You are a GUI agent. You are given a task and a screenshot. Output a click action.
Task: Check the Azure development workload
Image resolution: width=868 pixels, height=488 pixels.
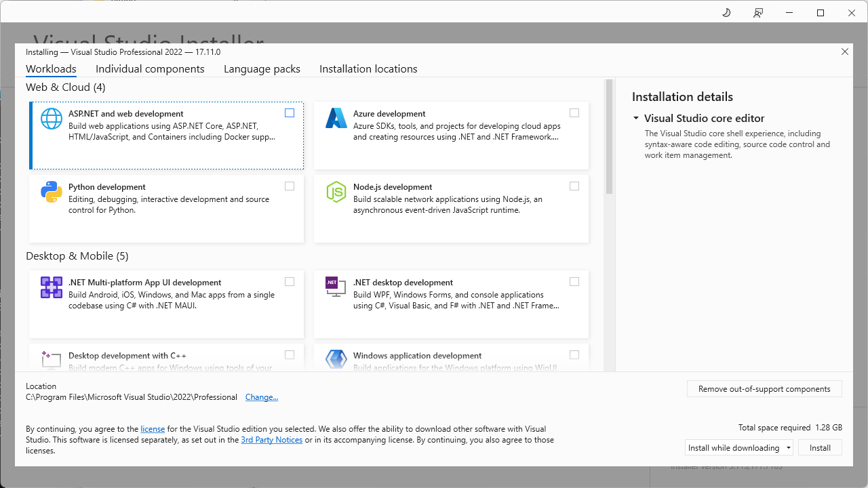pyautogui.click(x=574, y=113)
